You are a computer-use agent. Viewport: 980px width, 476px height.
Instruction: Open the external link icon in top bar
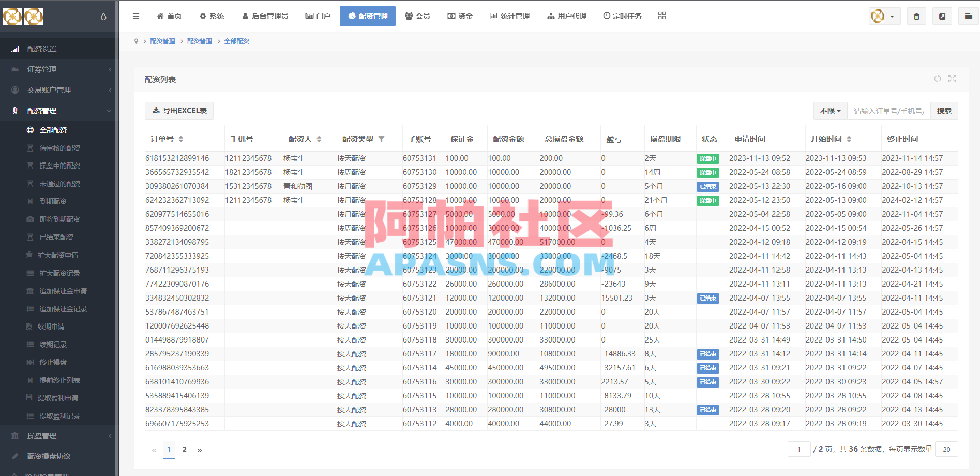coord(942,16)
